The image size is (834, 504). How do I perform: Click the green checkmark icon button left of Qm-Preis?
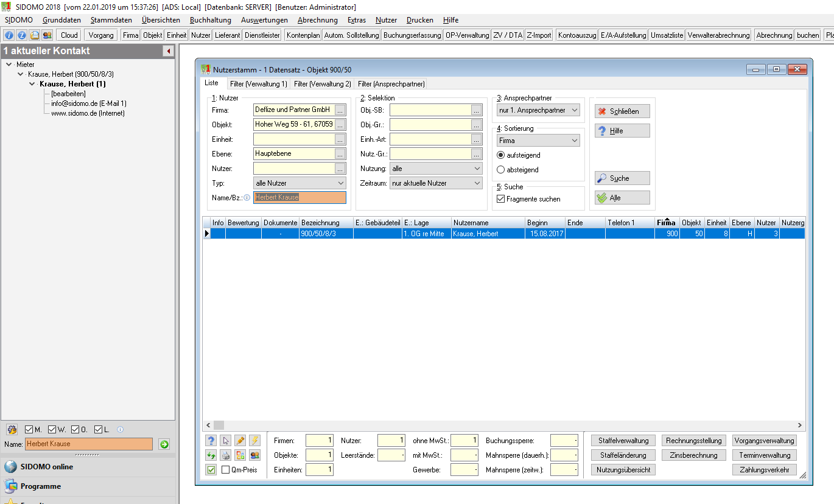coord(211,469)
